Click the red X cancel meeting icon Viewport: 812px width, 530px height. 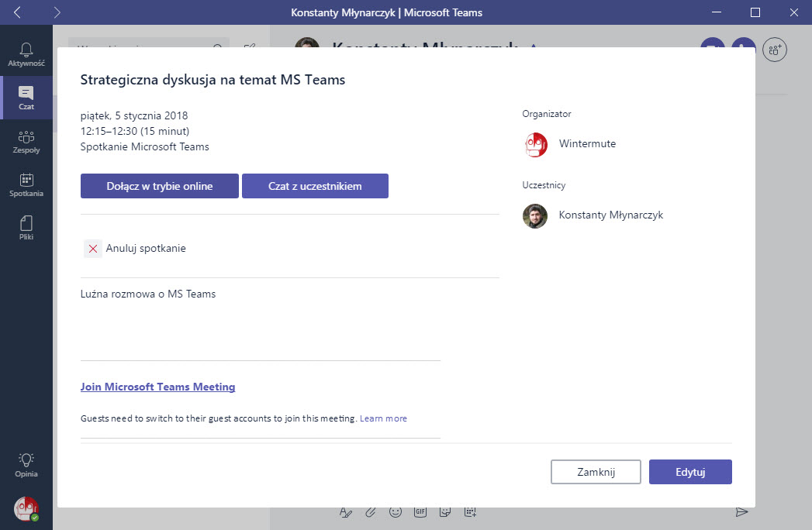coord(93,249)
